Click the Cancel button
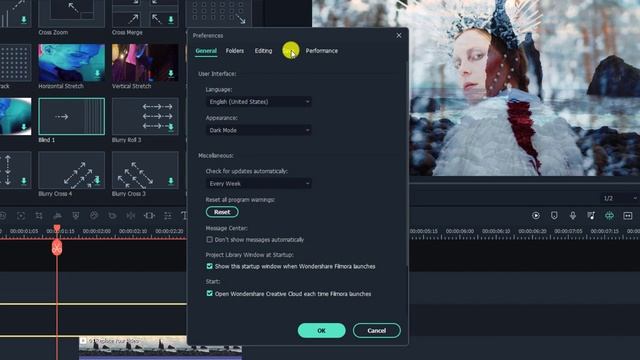Viewport: 640px width, 360px height. (376, 331)
